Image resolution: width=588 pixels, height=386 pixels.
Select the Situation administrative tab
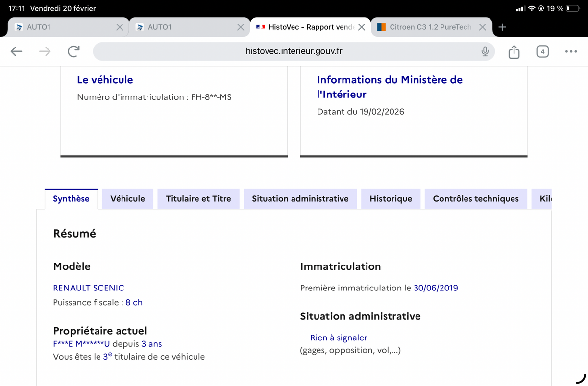pos(300,199)
